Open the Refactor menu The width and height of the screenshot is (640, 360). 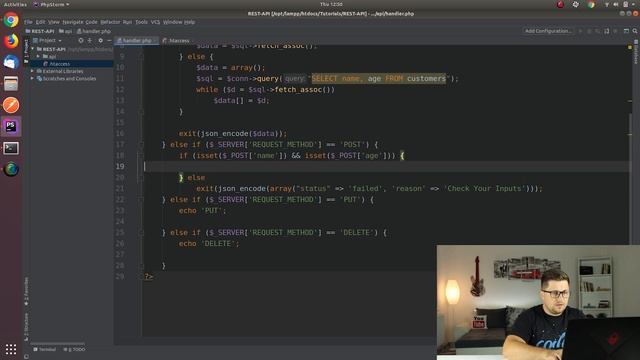point(110,22)
